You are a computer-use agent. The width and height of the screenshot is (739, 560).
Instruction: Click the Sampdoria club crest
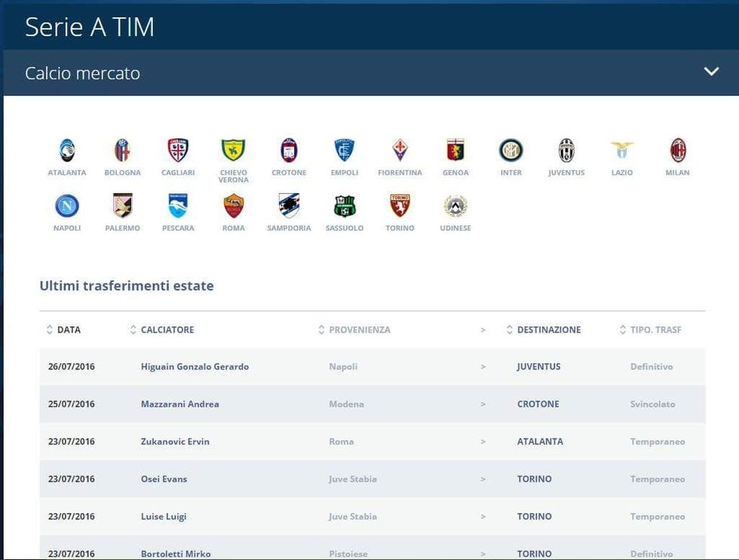coord(289,204)
